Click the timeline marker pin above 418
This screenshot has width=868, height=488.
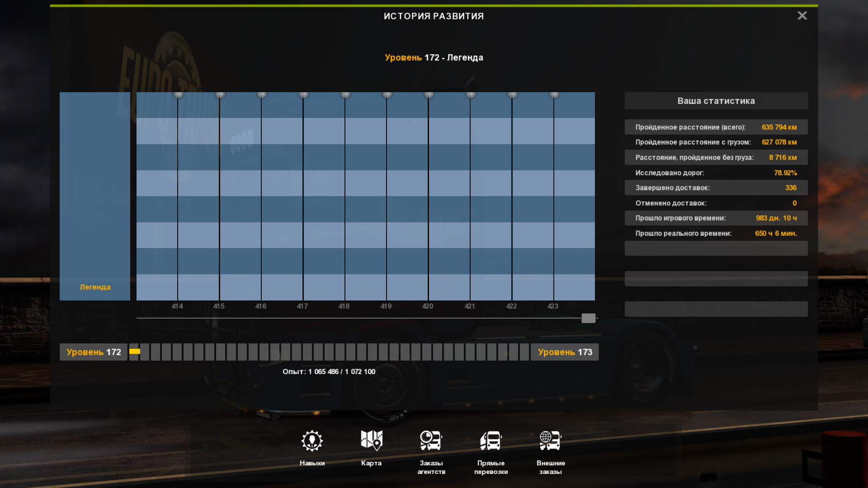point(345,94)
